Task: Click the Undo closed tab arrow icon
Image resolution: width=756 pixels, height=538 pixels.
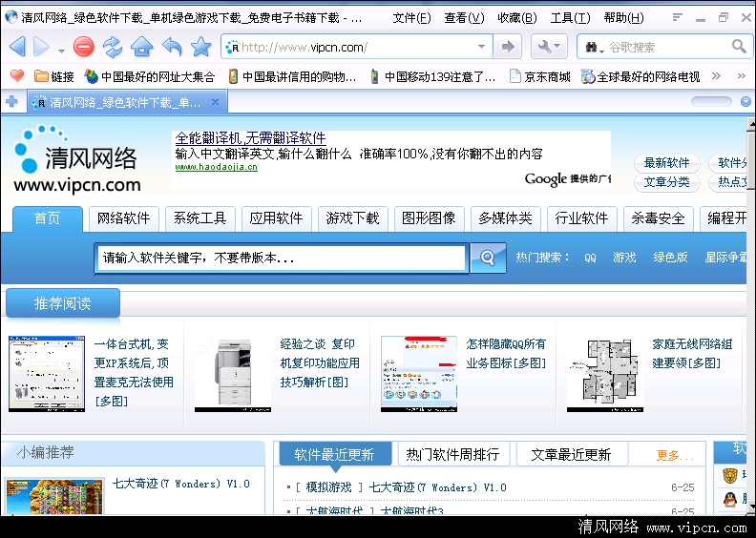Action: [172, 47]
